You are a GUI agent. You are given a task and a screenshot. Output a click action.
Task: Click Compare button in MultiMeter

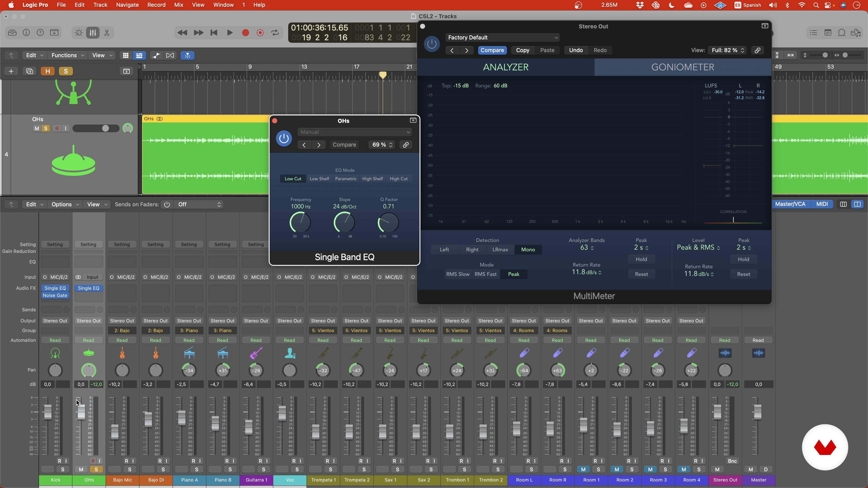pyautogui.click(x=492, y=50)
